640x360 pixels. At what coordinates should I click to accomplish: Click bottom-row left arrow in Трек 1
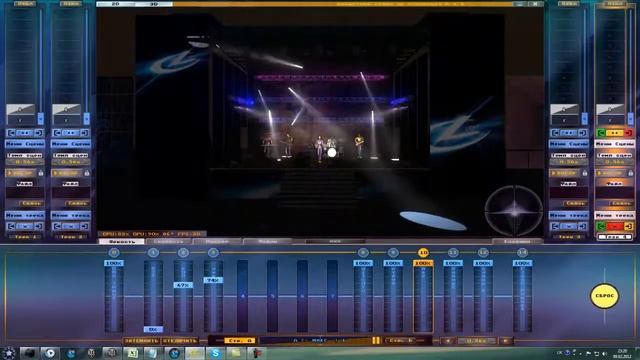[x=11, y=226]
